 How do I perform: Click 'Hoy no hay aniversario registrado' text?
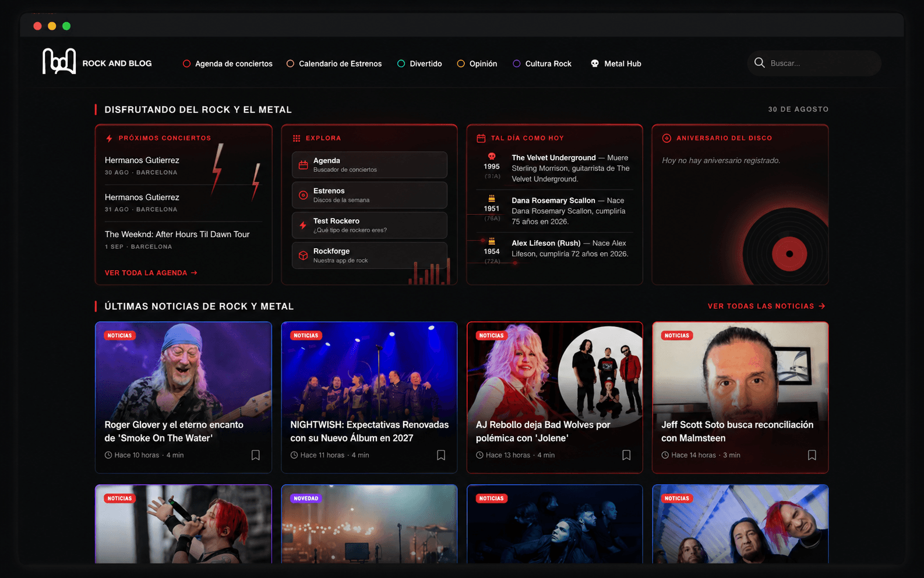point(721,160)
